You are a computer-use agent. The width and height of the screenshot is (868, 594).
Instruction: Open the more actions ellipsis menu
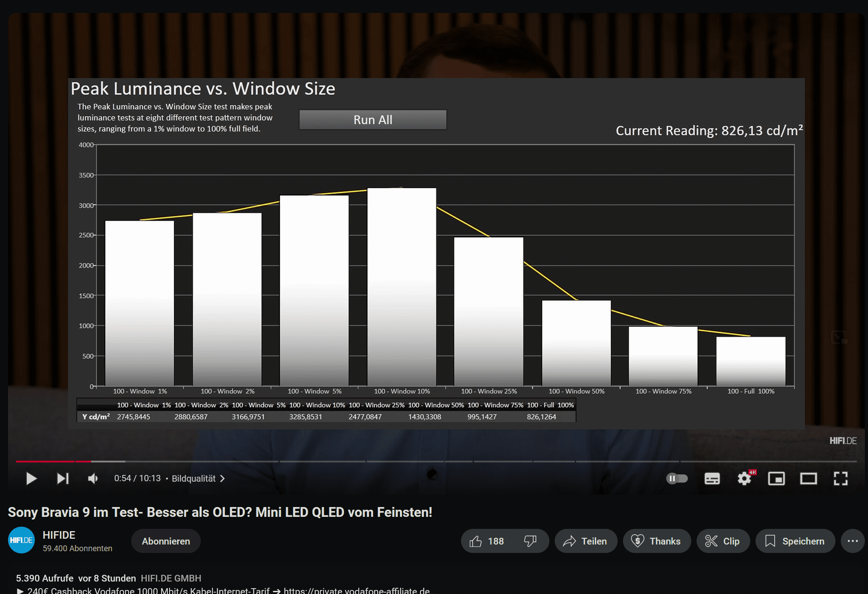852,541
